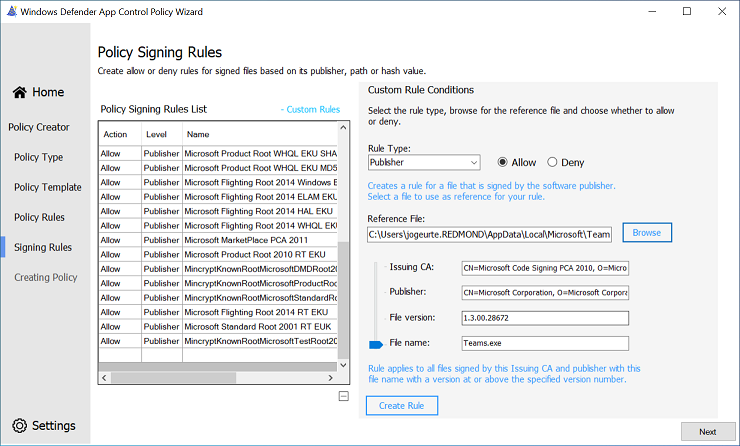The width and height of the screenshot is (740, 446).
Task: Open the Rule Type dropdown
Action: click(424, 162)
